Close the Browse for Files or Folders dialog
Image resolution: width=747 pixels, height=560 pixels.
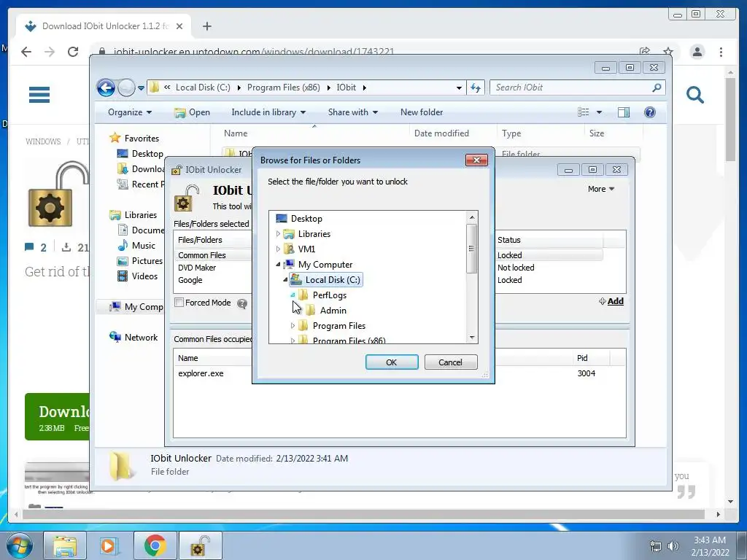pos(476,160)
